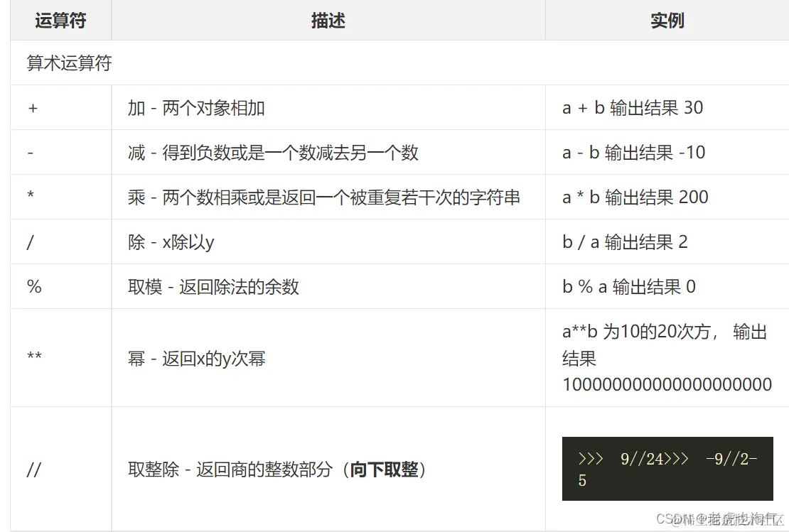Click the 描述 column header
Screen dimensions: 789x532
pyautogui.click(x=328, y=21)
